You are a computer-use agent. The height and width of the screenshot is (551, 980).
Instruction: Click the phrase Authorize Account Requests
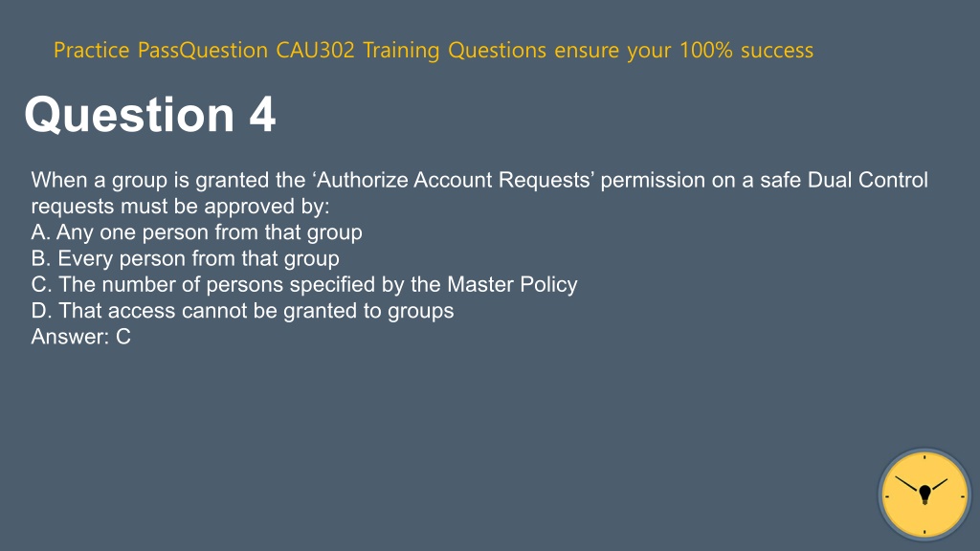coord(455,180)
